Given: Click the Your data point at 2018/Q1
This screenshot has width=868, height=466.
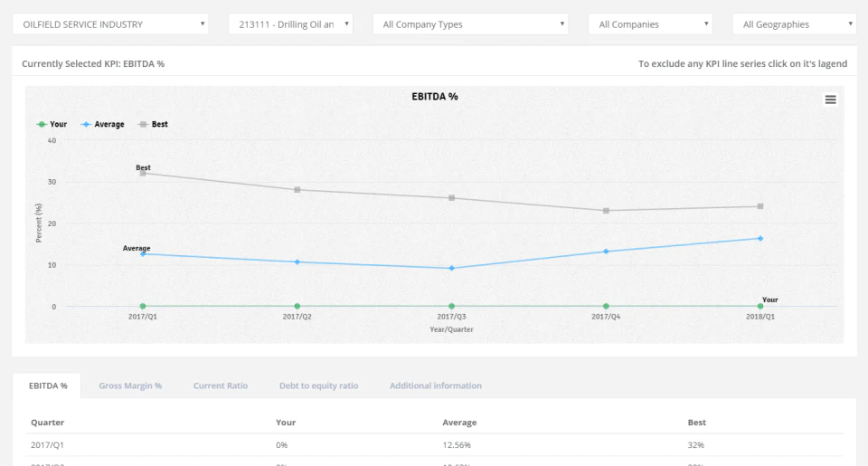Looking at the screenshot, I should click(760, 307).
